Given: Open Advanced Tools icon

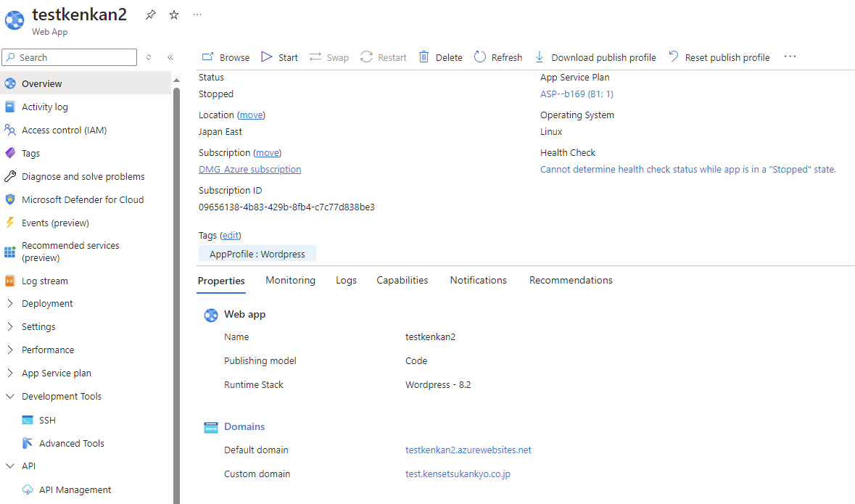Looking at the screenshot, I should click(28, 443).
